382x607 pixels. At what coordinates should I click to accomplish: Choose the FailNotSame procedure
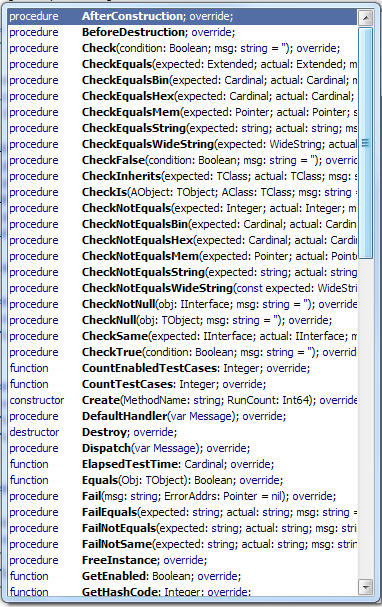click(x=182, y=544)
